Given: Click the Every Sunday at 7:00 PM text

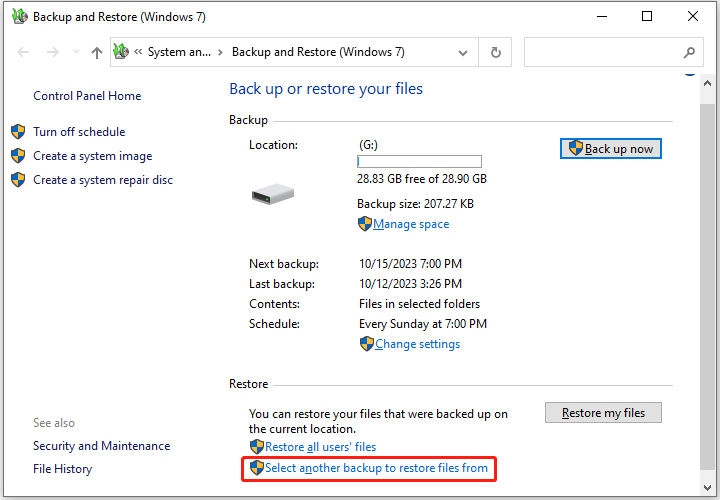Looking at the screenshot, I should coord(423,324).
